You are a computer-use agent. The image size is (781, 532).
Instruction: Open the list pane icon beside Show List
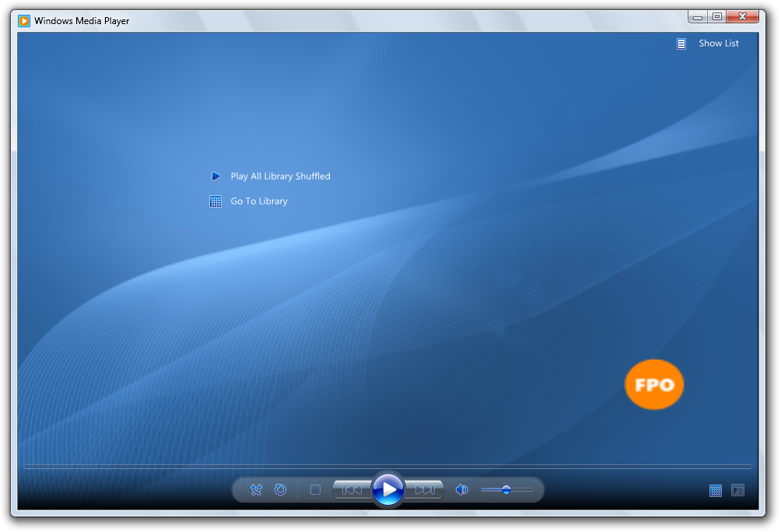coord(681,44)
